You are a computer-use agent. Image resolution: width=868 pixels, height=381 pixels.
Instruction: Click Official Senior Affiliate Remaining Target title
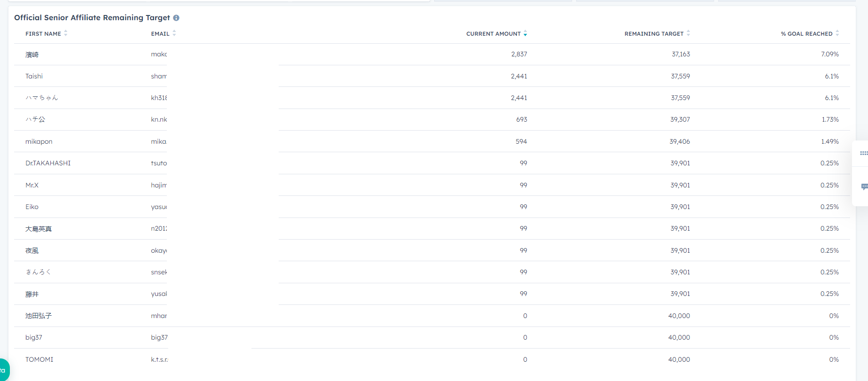[x=92, y=17]
